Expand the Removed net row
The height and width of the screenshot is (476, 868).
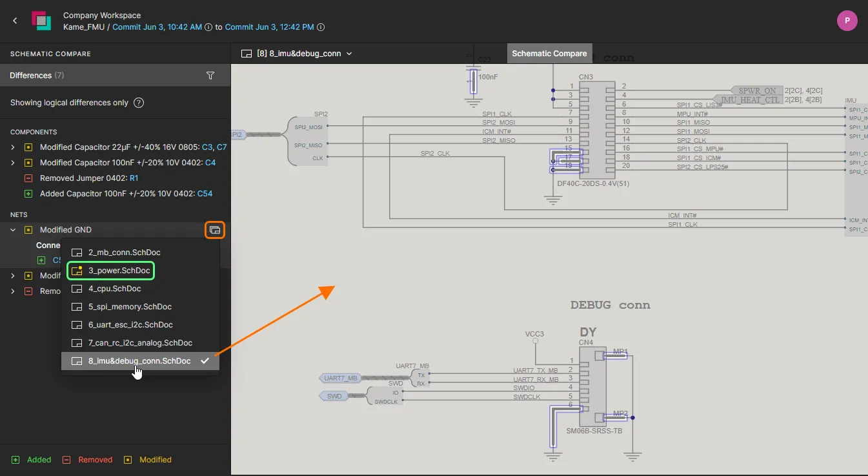pos(13,291)
